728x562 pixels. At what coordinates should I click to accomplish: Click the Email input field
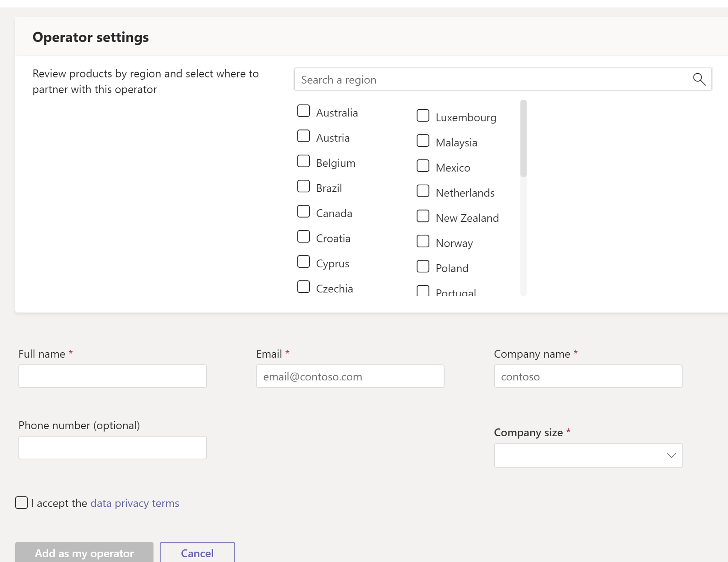[350, 376]
